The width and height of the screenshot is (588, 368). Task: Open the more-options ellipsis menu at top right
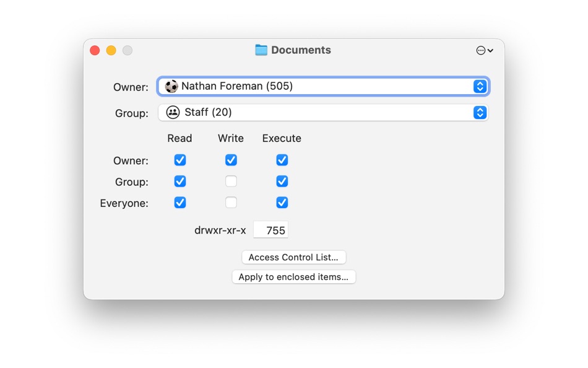pyautogui.click(x=480, y=50)
